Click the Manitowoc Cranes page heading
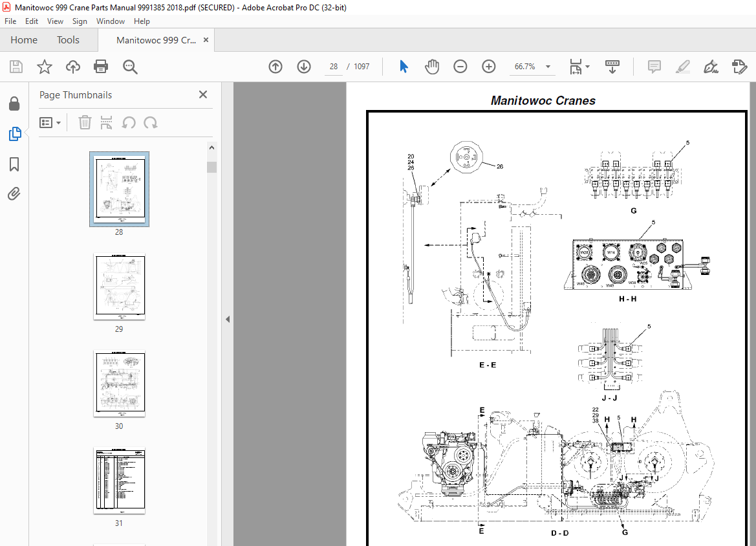 (x=543, y=100)
